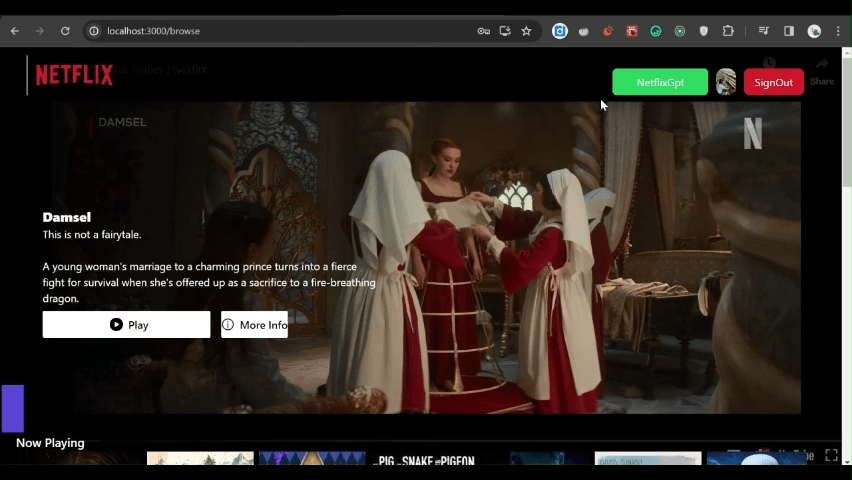Click 'This is not a fairytale.' tagline

(92, 235)
